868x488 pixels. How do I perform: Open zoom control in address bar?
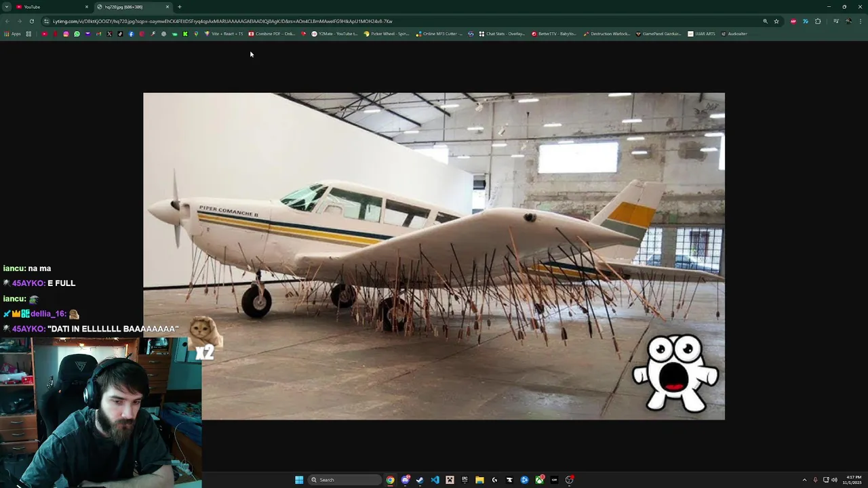pyautogui.click(x=765, y=21)
